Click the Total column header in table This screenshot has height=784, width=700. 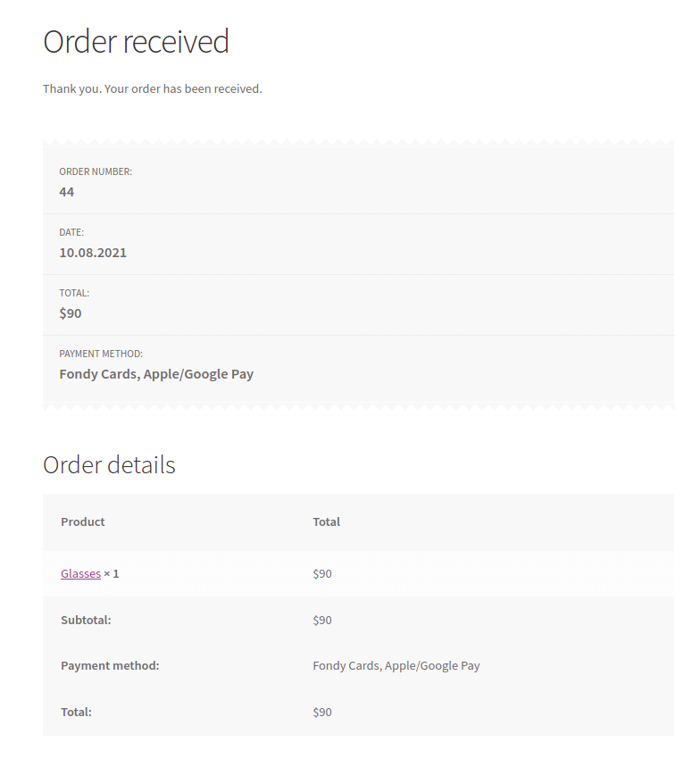point(326,521)
